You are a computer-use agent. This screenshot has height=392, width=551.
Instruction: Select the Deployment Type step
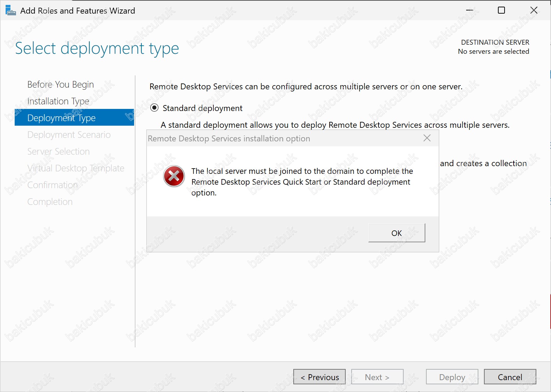point(61,118)
